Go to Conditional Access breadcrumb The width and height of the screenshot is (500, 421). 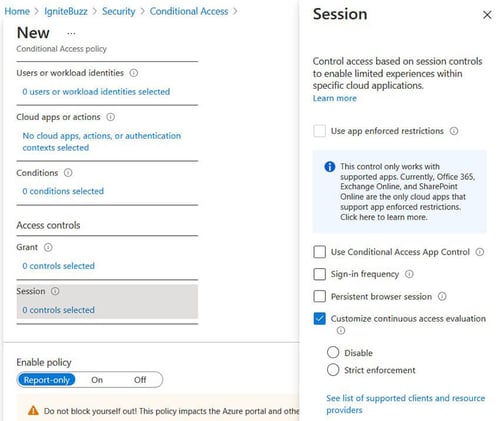(189, 11)
